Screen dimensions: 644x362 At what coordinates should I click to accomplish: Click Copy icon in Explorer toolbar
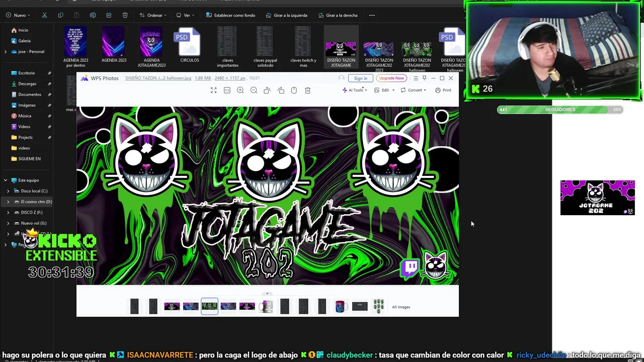tap(60, 15)
